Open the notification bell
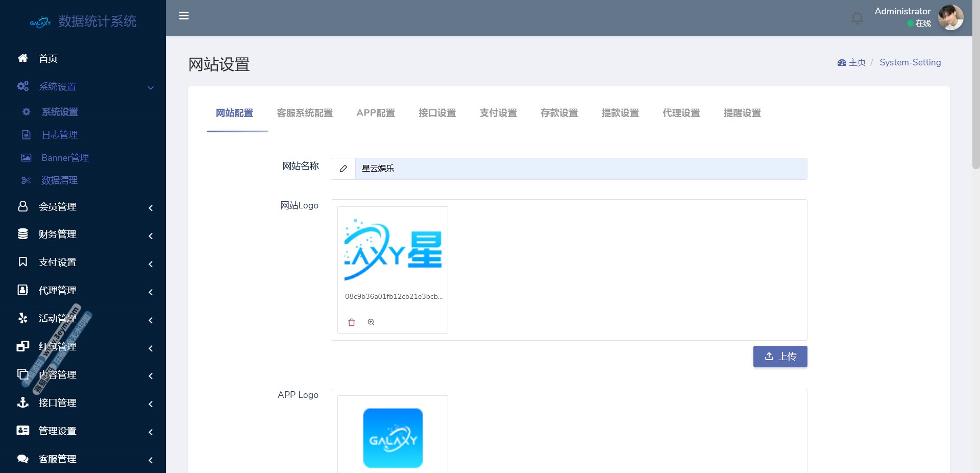The height and width of the screenshot is (473, 980). pos(857,18)
